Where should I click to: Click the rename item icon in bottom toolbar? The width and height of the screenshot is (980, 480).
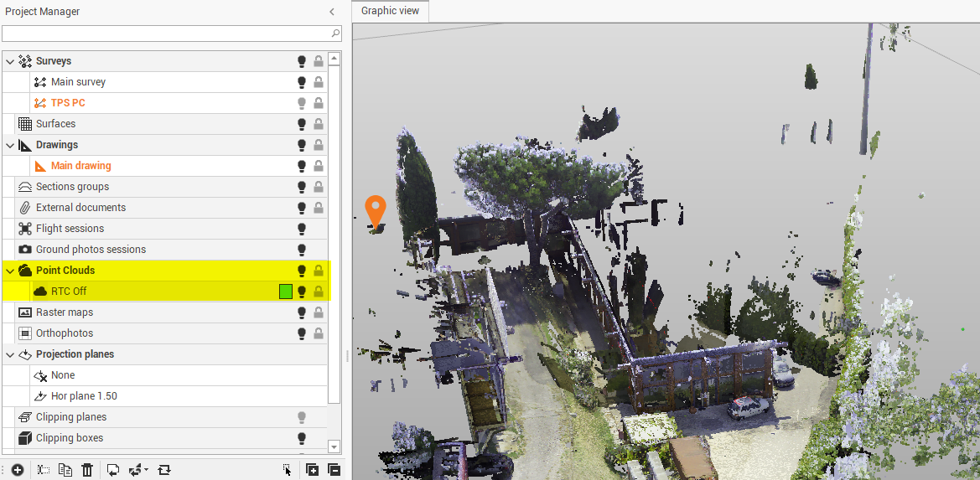[44, 470]
